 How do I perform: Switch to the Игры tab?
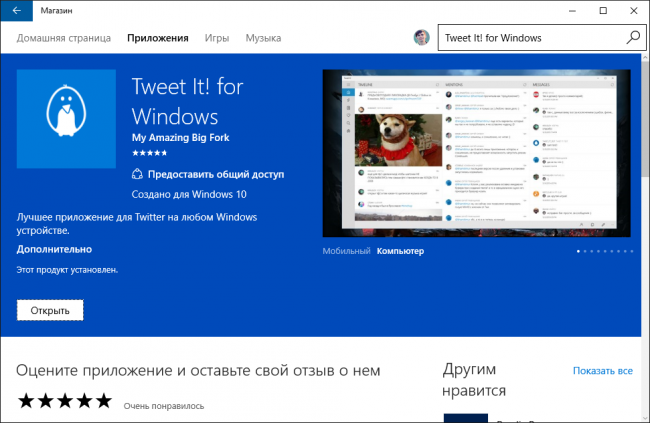point(217,38)
